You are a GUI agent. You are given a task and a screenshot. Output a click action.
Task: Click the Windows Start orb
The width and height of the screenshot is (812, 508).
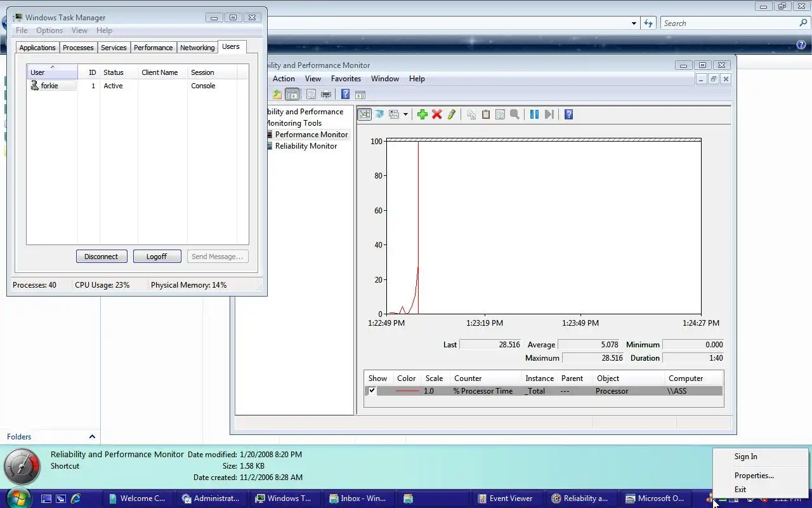coord(18,498)
